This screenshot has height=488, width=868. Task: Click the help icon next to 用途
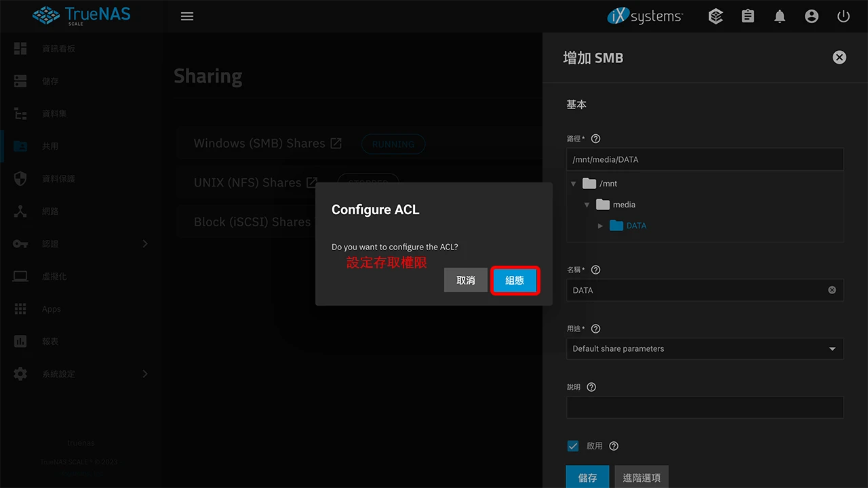pos(595,329)
